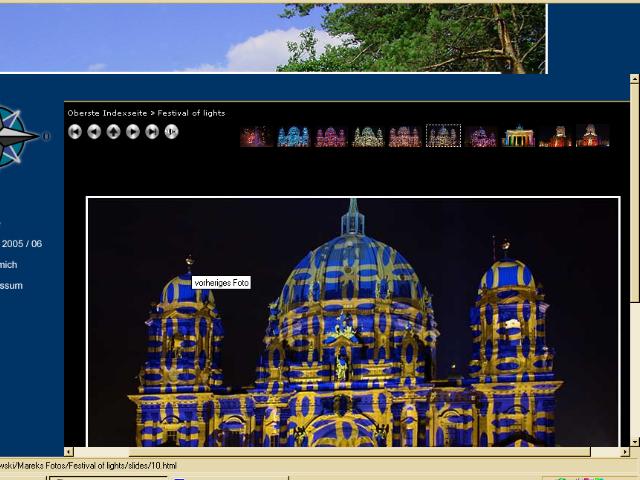Viewport: 640px width, 480px height.
Task: Select the currently highlighted dashed-border thumbnail
Action: [443, 136]
